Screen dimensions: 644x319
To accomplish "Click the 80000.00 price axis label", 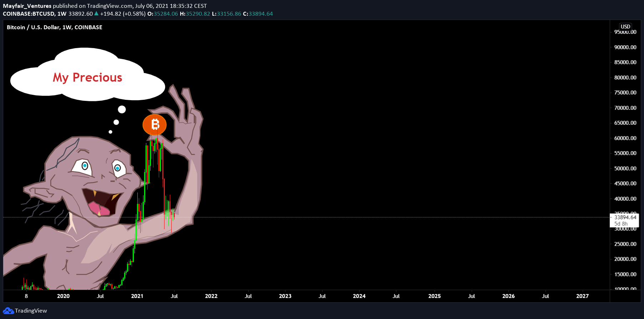I will pyautogui.click(x=625, y=77).
